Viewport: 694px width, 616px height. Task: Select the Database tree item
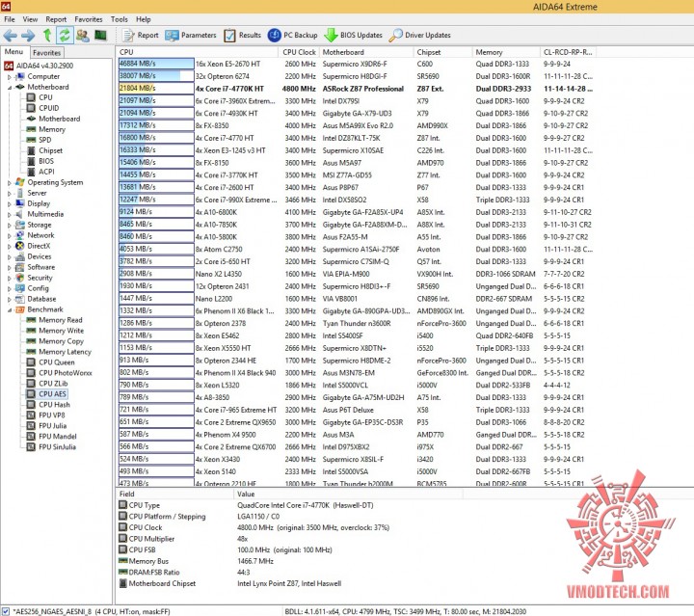pyautogui.click(x=36, y=299)
